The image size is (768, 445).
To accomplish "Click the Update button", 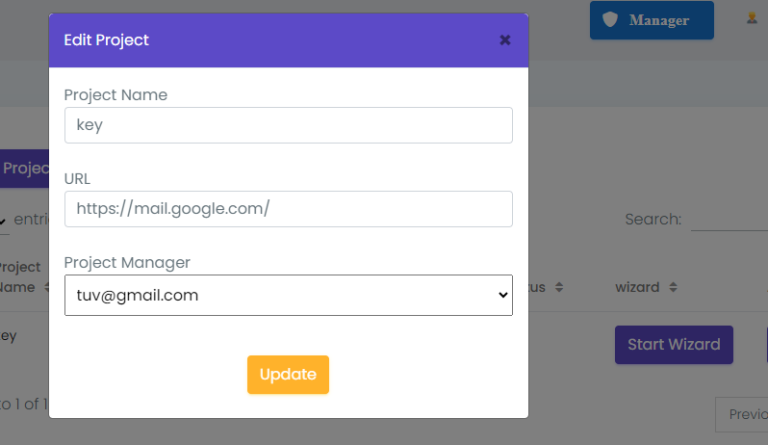I will 288,375.
